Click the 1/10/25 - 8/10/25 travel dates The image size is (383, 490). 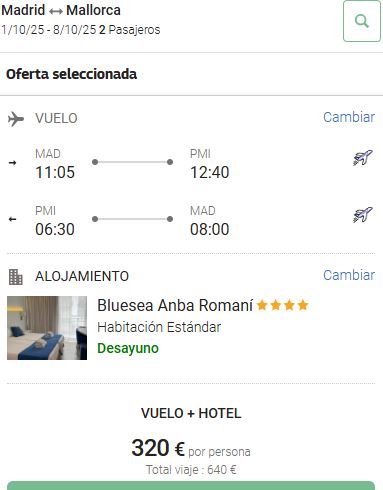coord(49,30)
